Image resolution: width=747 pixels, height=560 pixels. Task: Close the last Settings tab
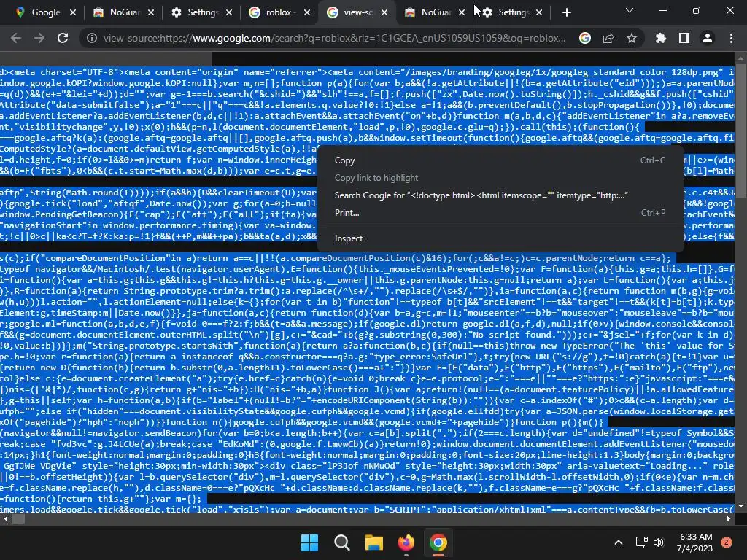tap(539, 12)
